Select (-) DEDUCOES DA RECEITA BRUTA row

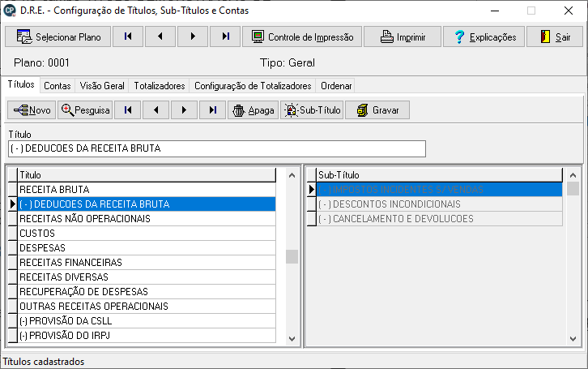(x=147, y=204)
